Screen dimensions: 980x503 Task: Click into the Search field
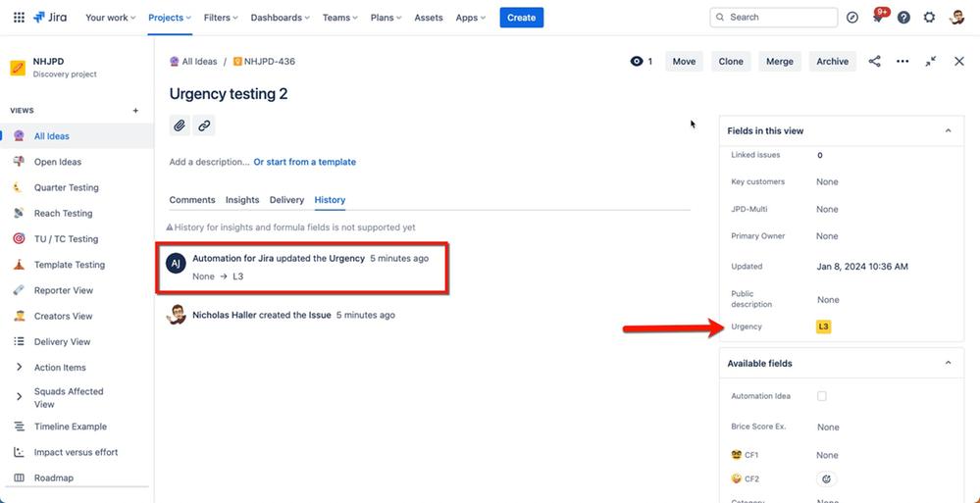click(774, 18)
